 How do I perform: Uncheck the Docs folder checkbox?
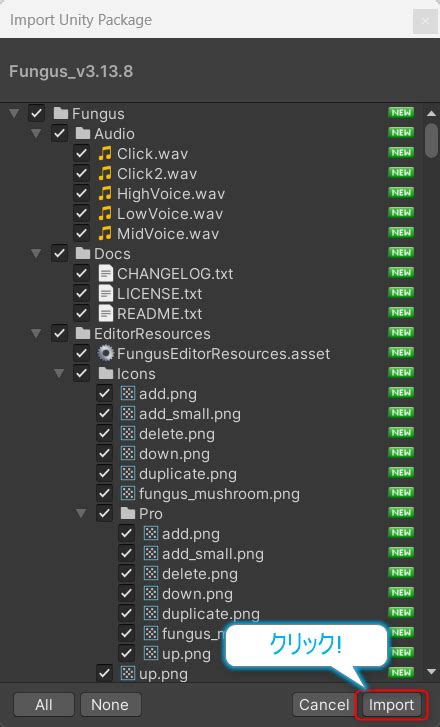(x=59, y=253)
